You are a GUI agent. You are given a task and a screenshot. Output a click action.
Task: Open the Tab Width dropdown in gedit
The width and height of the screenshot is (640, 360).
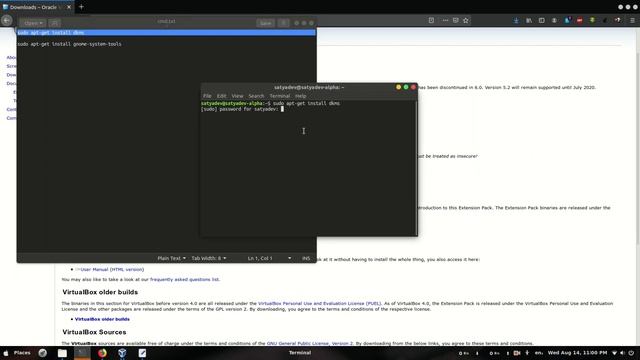coord(209,258)
